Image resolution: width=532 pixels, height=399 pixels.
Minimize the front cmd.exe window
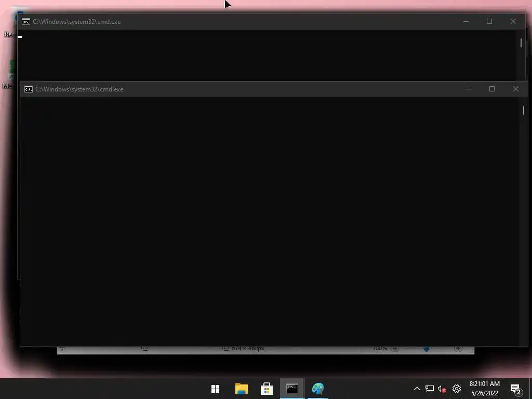pos(469,89)
